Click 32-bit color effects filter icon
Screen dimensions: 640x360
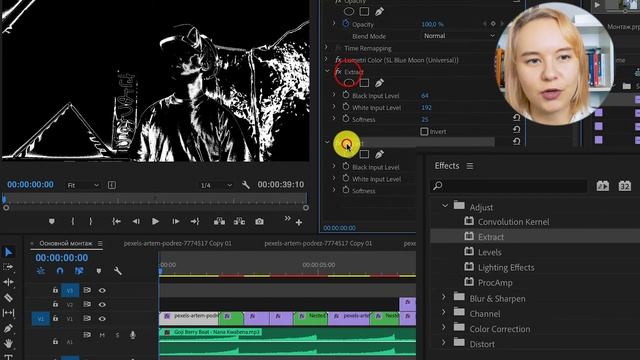[624, 186]
